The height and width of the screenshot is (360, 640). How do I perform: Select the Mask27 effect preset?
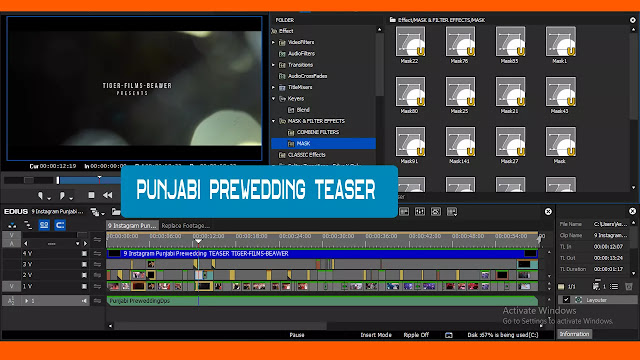[510, 145]
